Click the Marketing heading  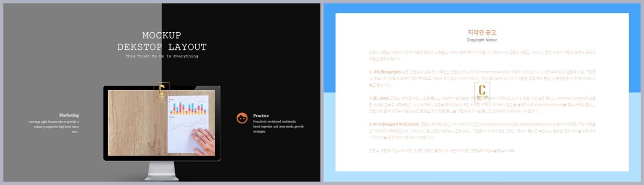[69, 115]
